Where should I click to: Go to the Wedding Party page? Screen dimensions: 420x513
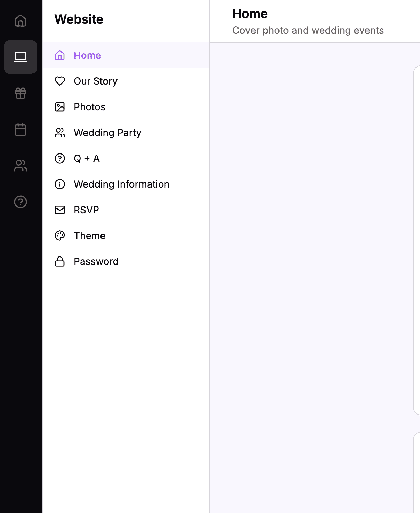click(x=107, y=133)
